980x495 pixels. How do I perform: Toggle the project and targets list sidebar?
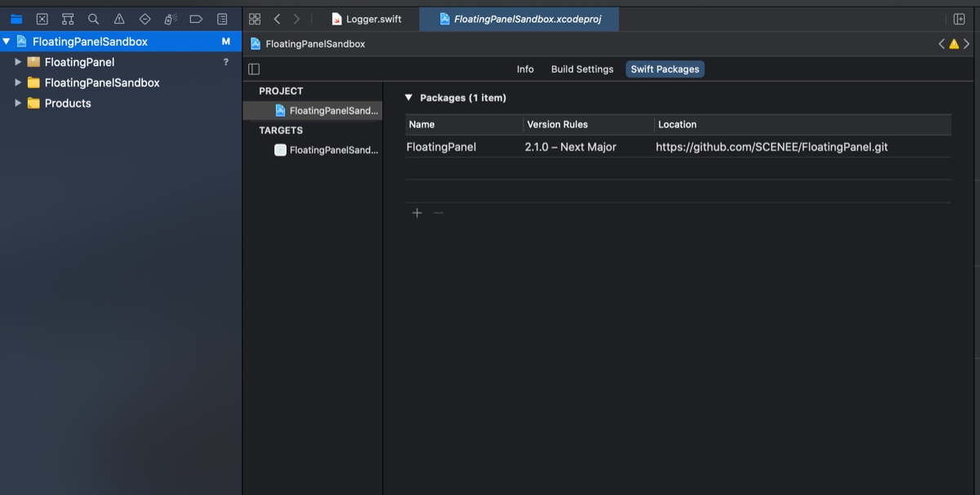pos(254,69)
